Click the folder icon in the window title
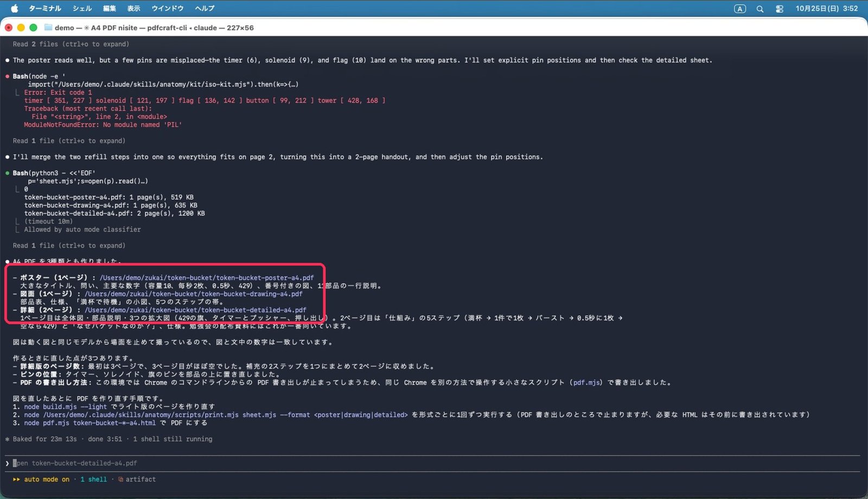Screen dimensions: 868x499 tap(48, 28)
